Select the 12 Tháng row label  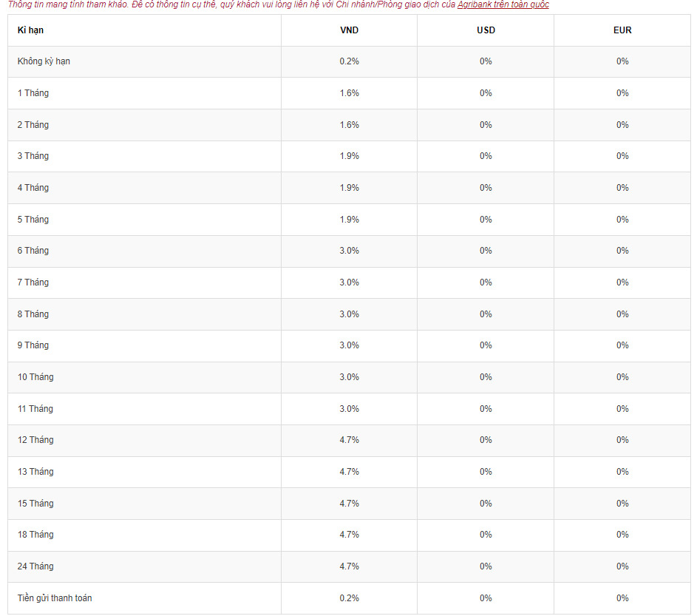tap(35, 440)
